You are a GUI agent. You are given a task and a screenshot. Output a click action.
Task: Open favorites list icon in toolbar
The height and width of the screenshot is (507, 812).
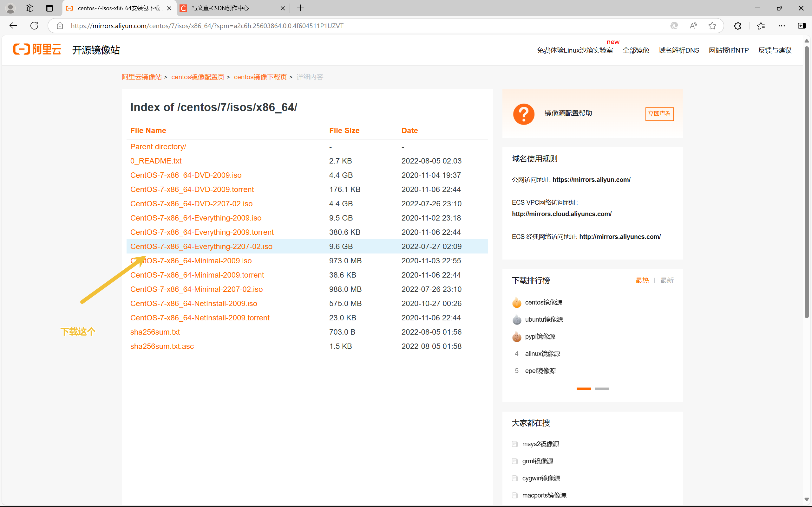tap(761, 26)
